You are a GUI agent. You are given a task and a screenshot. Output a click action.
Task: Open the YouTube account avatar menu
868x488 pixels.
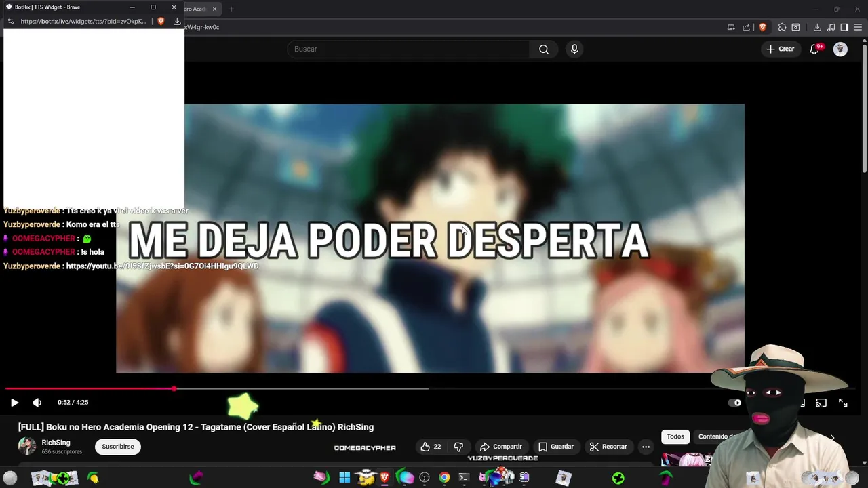click(x=840, y=49)
